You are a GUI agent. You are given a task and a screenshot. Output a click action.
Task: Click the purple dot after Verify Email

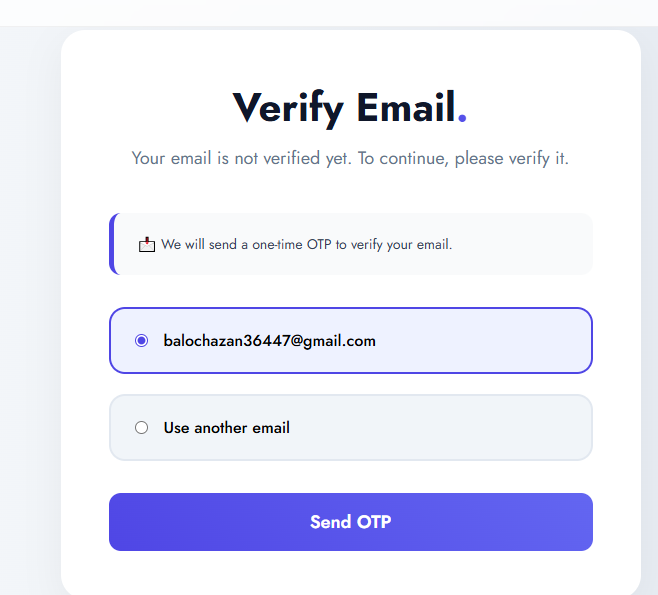462,118
